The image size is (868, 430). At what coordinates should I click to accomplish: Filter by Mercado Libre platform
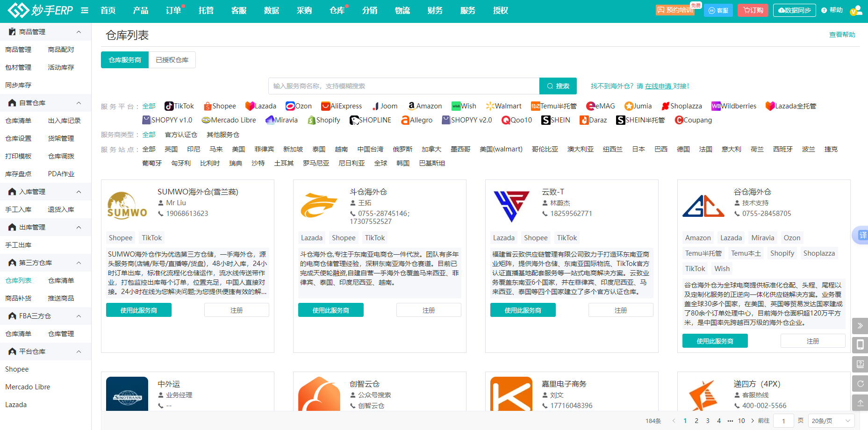[x=229, y=120]
